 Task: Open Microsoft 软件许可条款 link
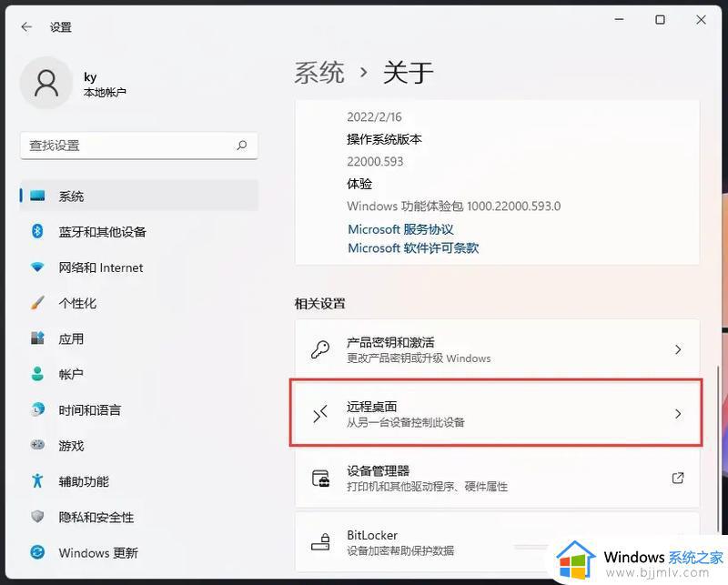[413, 248]
